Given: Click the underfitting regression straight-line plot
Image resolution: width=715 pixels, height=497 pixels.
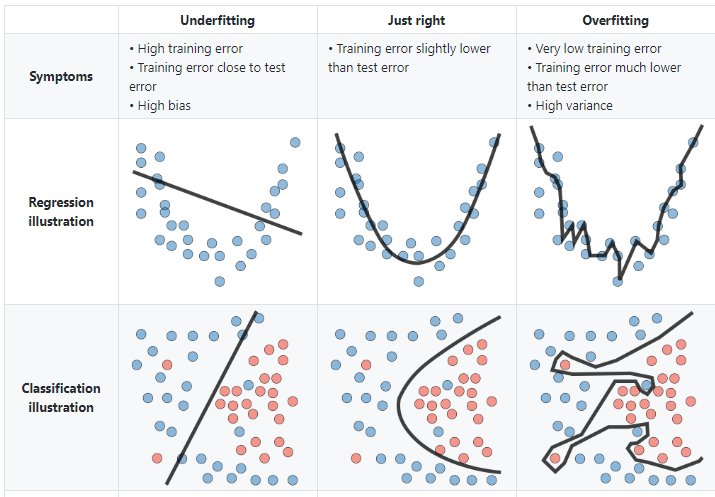Looking at the screenshot, I should [217, 211].
